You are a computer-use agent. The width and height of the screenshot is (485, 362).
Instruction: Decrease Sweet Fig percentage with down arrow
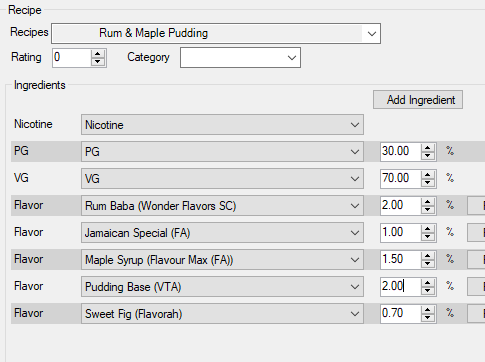428,317
